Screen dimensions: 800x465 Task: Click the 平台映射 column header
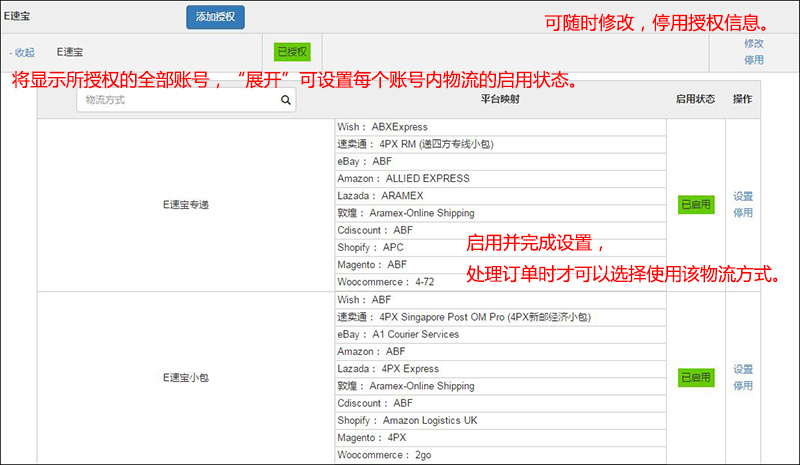(500, 99)
